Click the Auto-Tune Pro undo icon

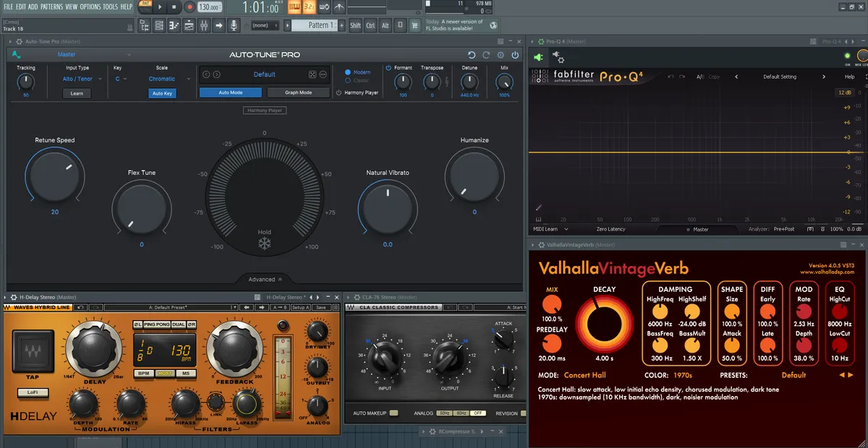pyautogui.click(x=472, y=55)
